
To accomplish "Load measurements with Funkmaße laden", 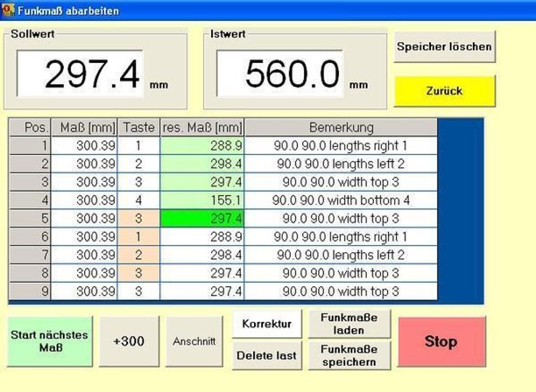I will pos(348,324).
